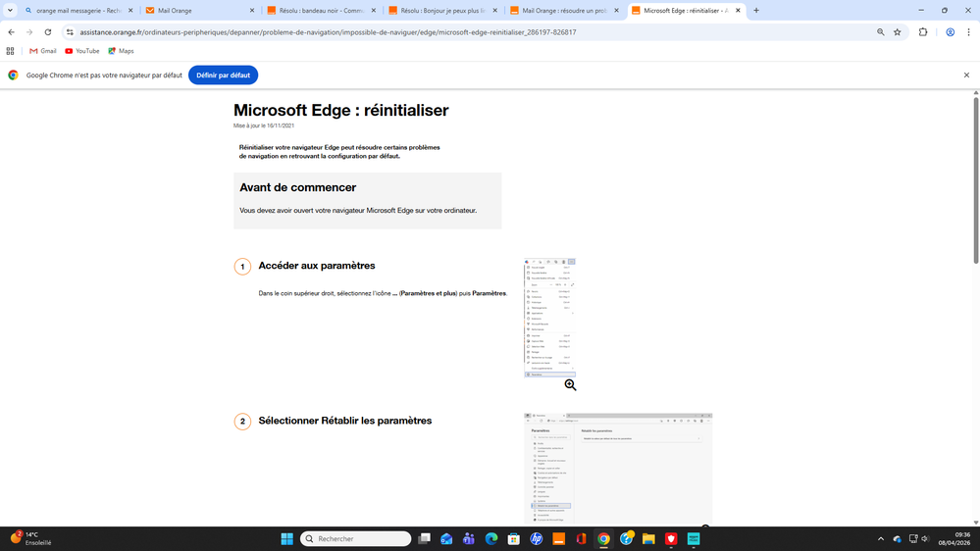Open Microsoft Office in taskbar
Viewport: 980px width, 551px height.
coord(582,538)
